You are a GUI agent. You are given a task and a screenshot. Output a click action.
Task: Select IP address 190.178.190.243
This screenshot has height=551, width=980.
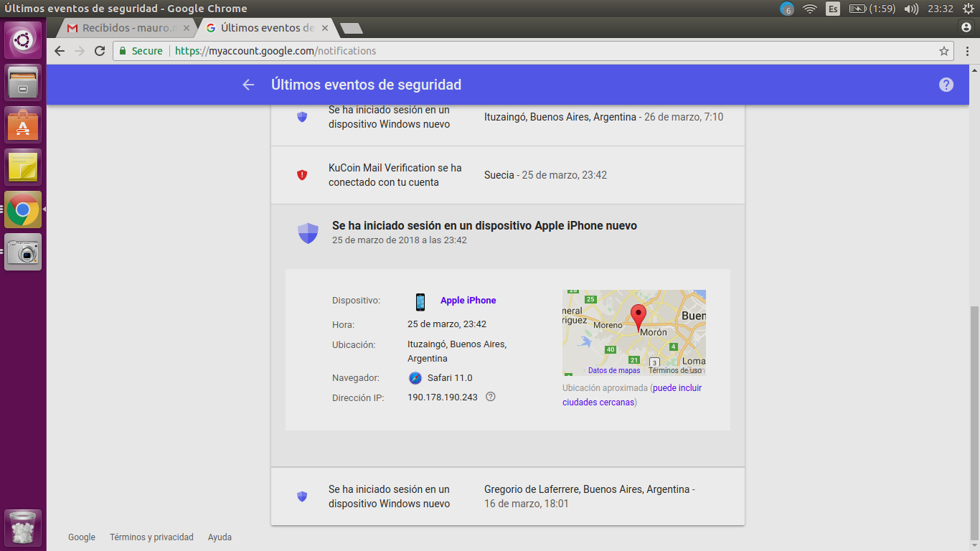click(443, 397)
